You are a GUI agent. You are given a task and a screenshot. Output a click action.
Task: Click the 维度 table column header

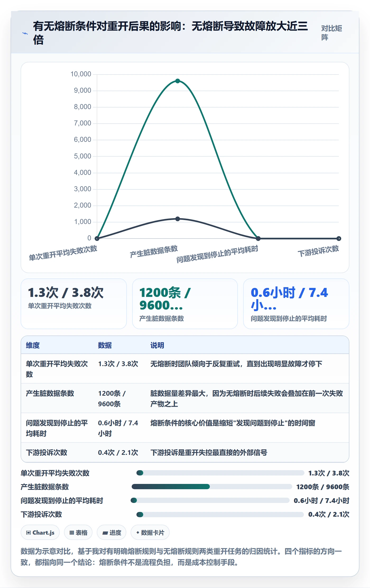[x=33, y=345]
